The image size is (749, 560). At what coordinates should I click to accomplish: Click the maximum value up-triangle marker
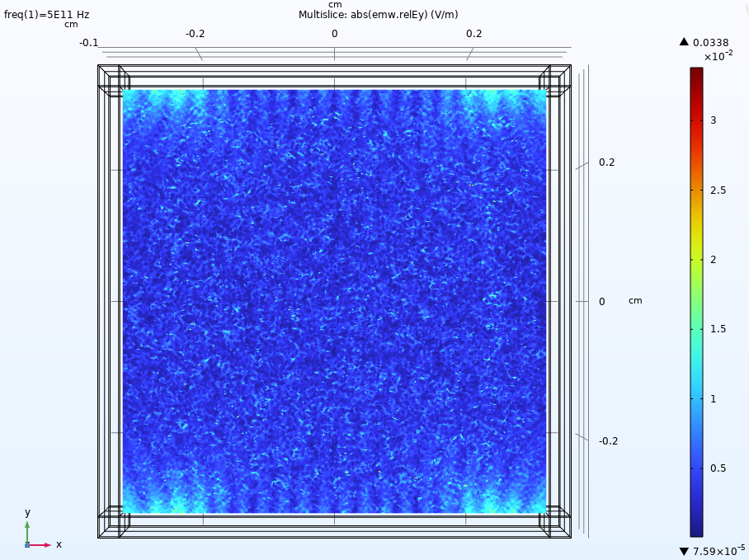[683, 42]
